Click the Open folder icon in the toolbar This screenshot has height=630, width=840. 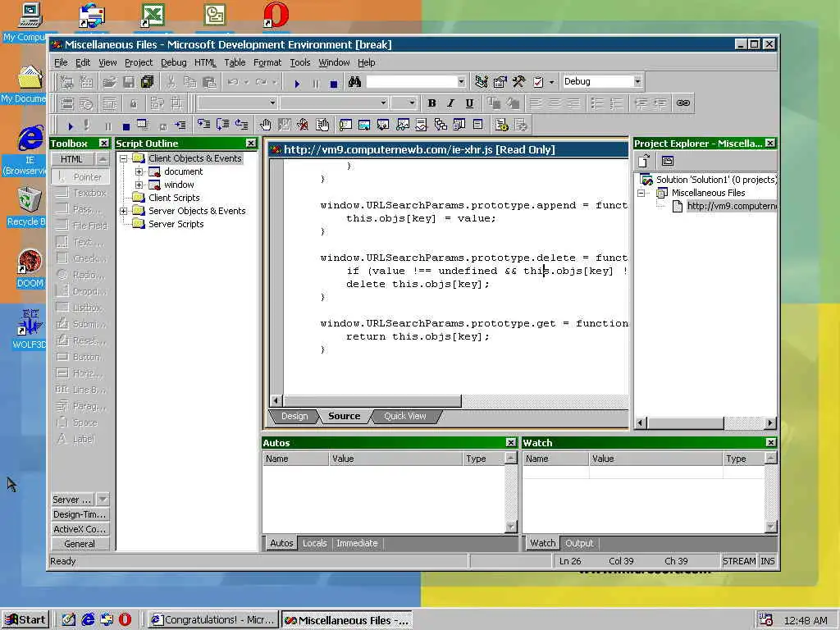pos(109,82)
